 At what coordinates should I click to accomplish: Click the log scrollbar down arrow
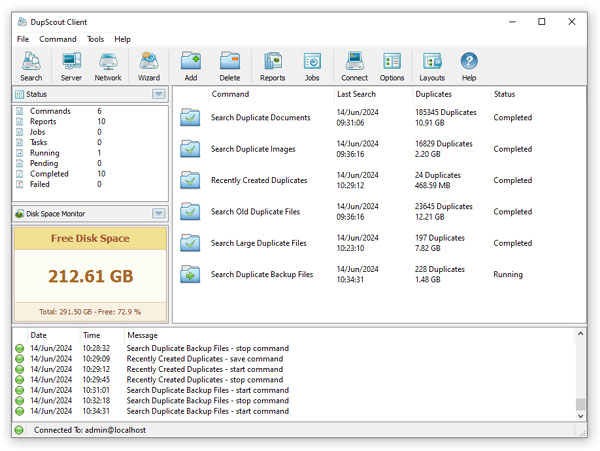tap(580, 416)
